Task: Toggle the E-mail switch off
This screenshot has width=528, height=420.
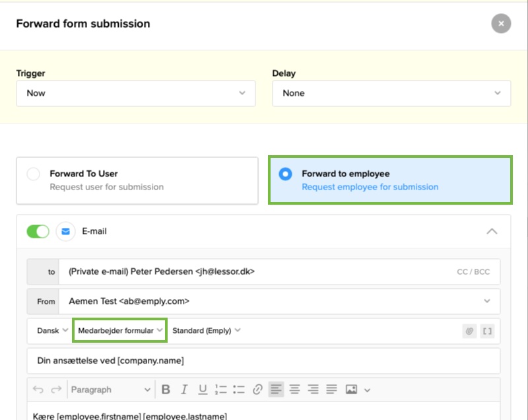Action: tap(38, 232)
